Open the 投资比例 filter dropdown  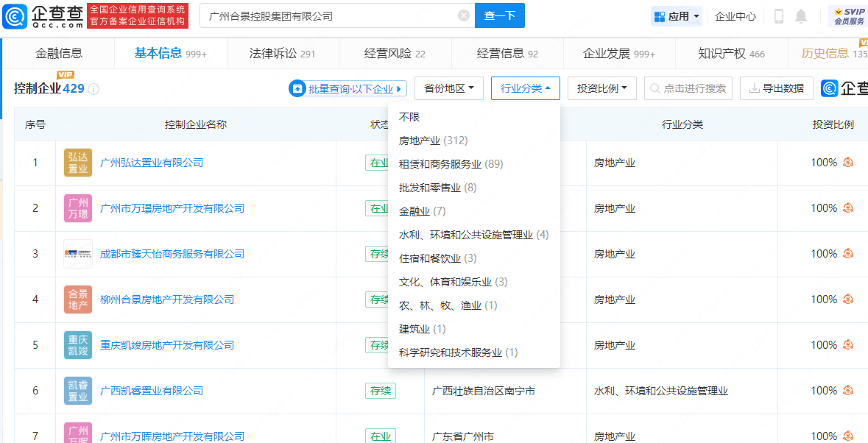[601, 88]
